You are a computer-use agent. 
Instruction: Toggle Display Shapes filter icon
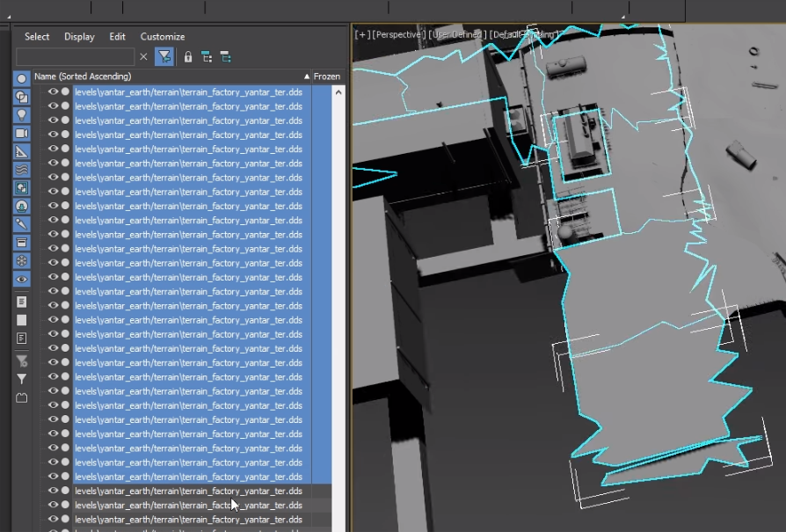point(22,97)
